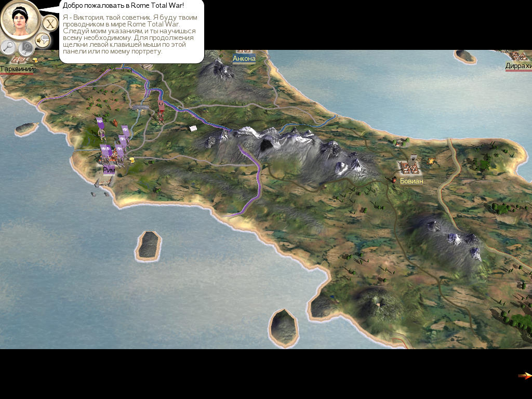
Task: Click the magnifying glass advisor button
Action: pyautogui.click(x=8, y=47)
